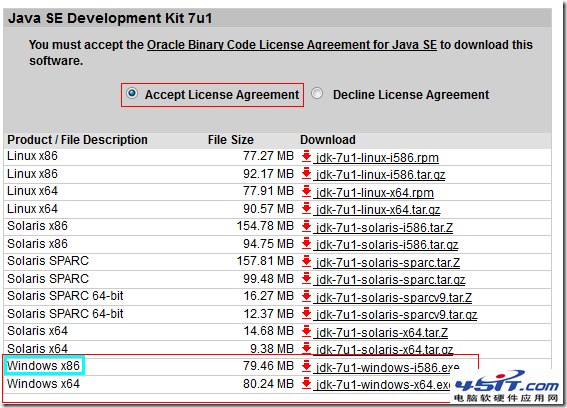Open jdk-7u1-solaris-sparcv9.tar.gz download link

(396, 315)
